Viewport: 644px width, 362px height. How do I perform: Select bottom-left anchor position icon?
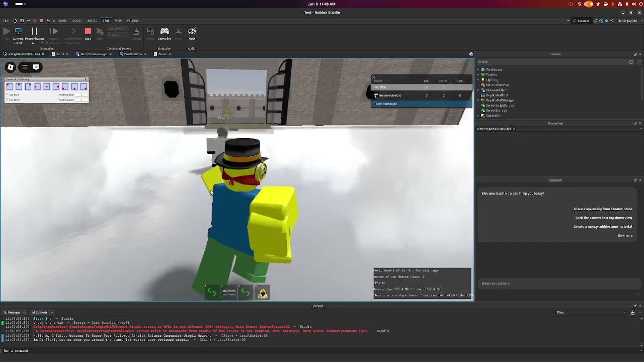click(65, 87)
